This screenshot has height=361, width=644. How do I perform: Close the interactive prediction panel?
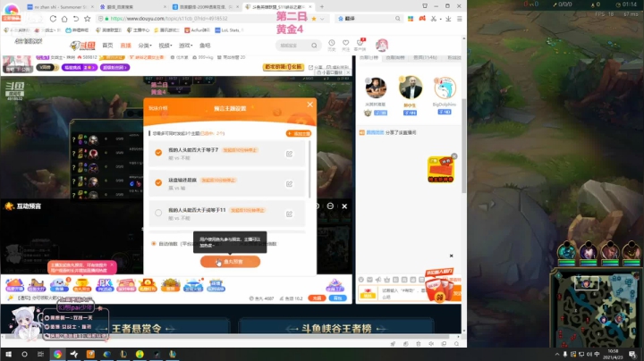344,206
